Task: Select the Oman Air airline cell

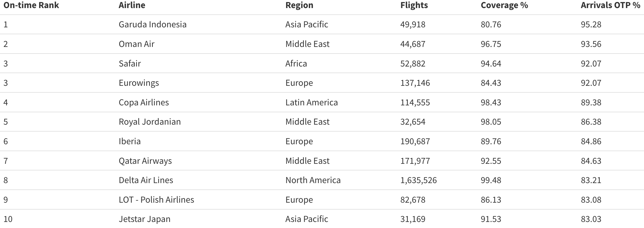Action: pos(136,44)
